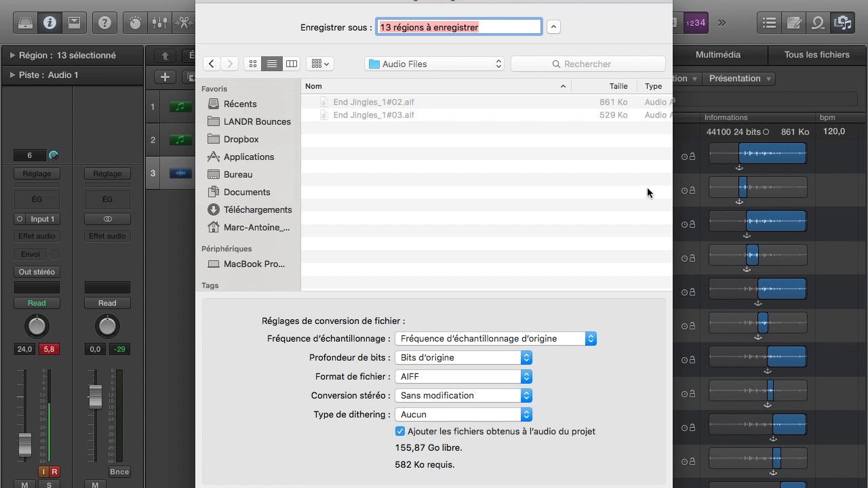Click the green icon of track 1

click(180, 106)
